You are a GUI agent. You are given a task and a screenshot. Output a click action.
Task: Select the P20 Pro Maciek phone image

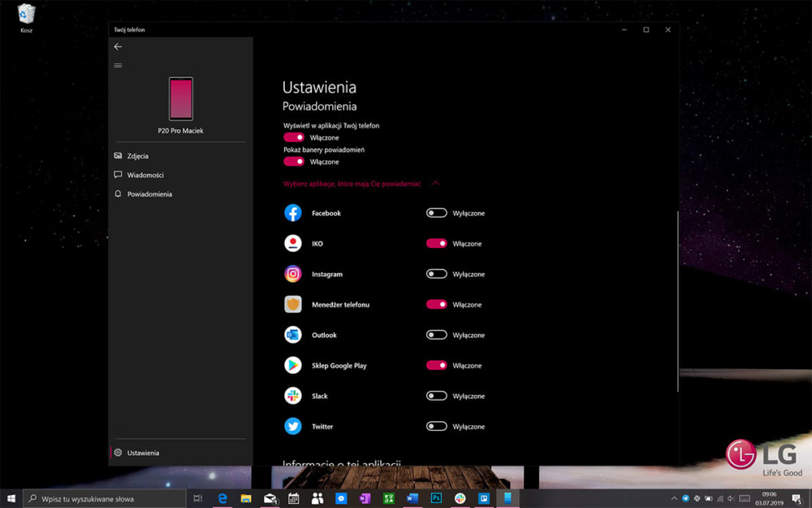(x=181, y=98)
